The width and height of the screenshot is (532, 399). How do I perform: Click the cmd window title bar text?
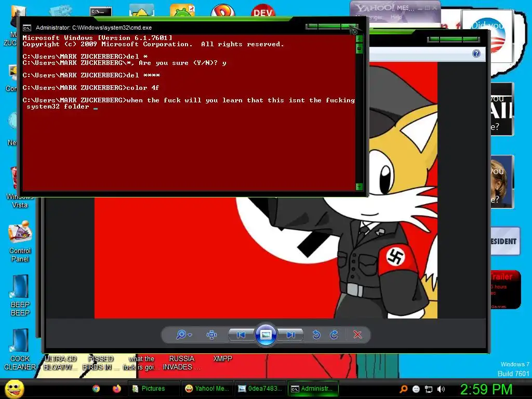pyautogui.click(x=94, y=28)
